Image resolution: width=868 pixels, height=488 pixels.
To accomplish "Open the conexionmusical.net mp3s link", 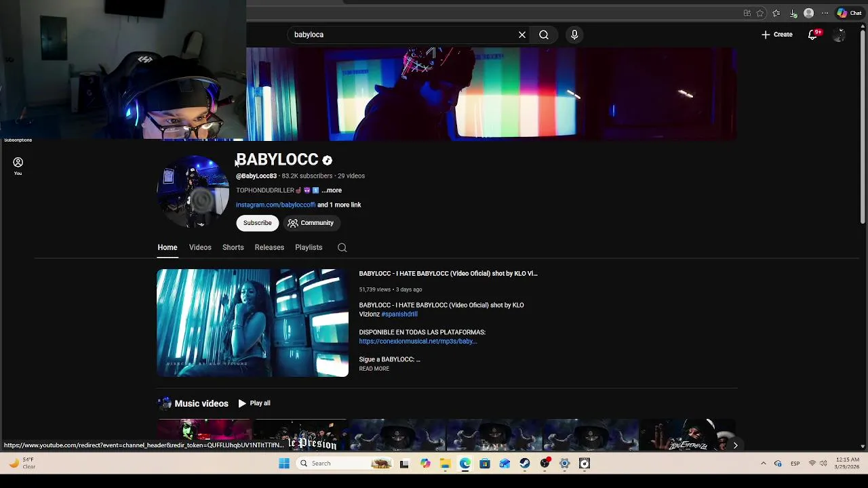I will click(x=418, y=342).
